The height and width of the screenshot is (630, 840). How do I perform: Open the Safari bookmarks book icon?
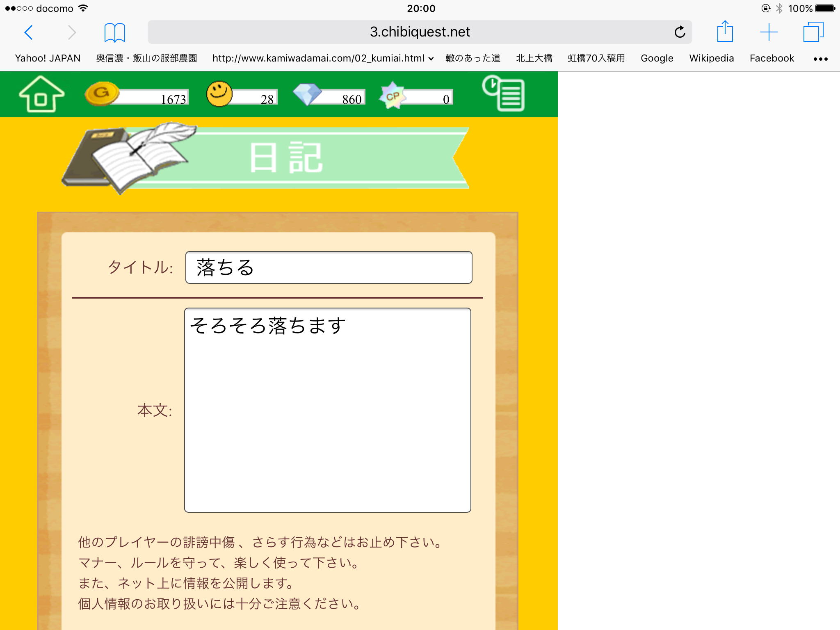point(114,32)
